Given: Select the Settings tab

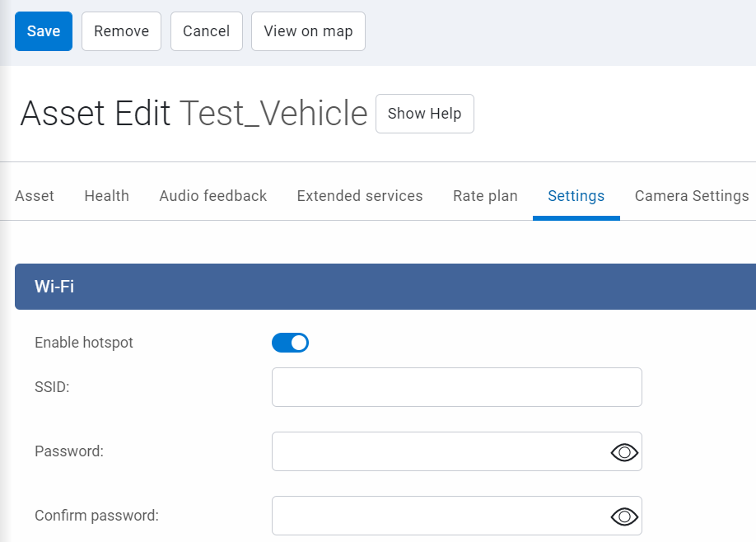Looking at the screenshot, I should tap(576, 196).
